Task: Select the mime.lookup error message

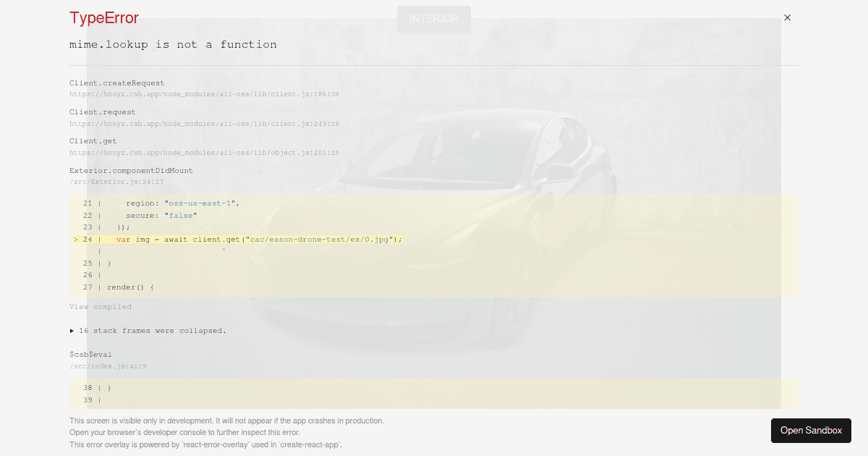Action: click(x=173, y=44)
